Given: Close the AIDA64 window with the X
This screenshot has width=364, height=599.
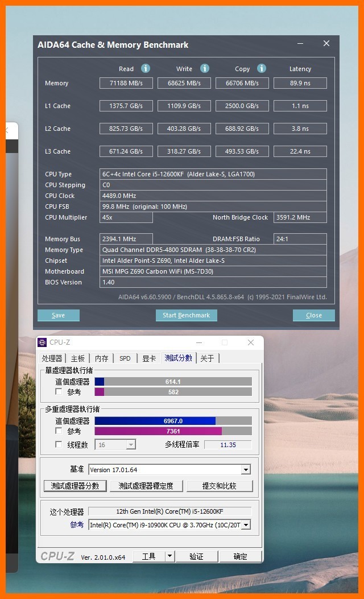Looking at the screenshot, I should (326, 44).
